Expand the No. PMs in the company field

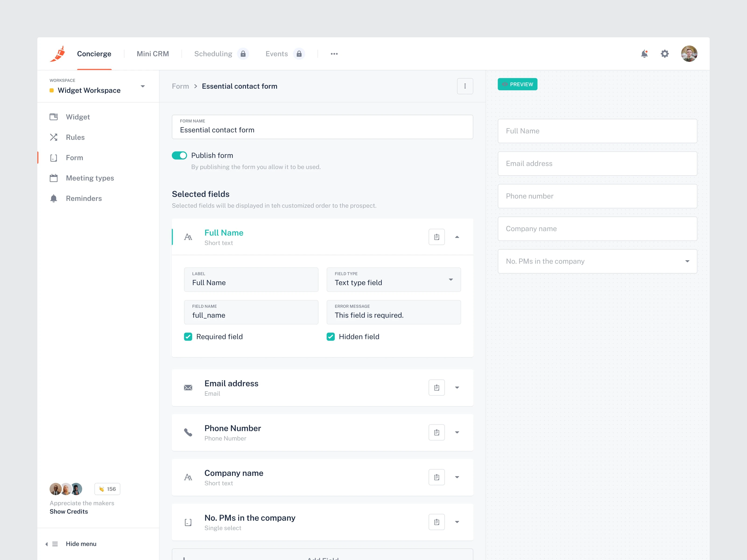pos(457,522)
